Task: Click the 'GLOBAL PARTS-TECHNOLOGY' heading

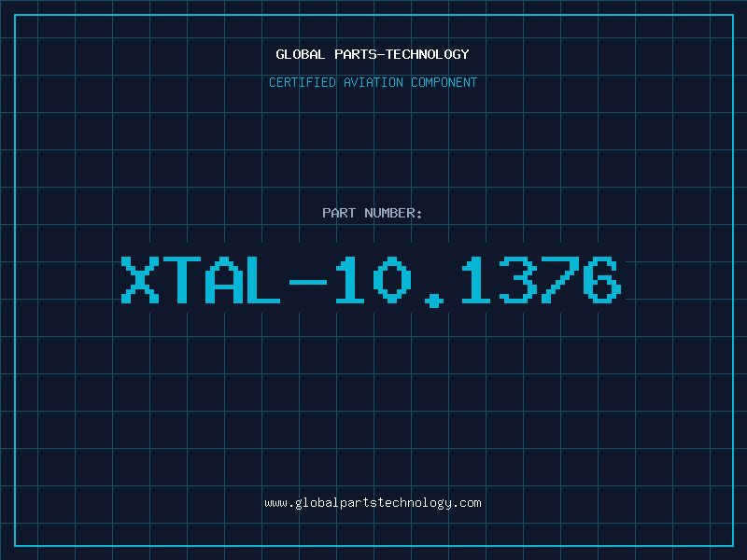Action: pos(373,54)
